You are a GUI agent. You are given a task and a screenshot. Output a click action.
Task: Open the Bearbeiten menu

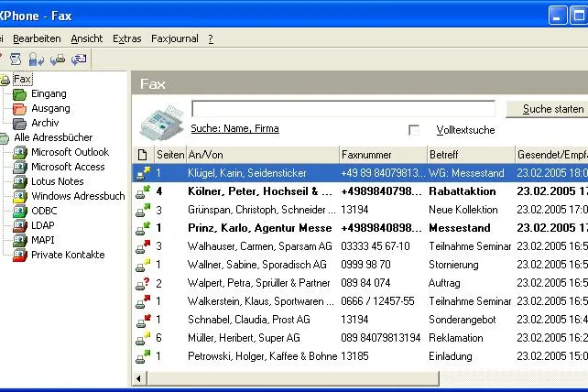[37, 38]
